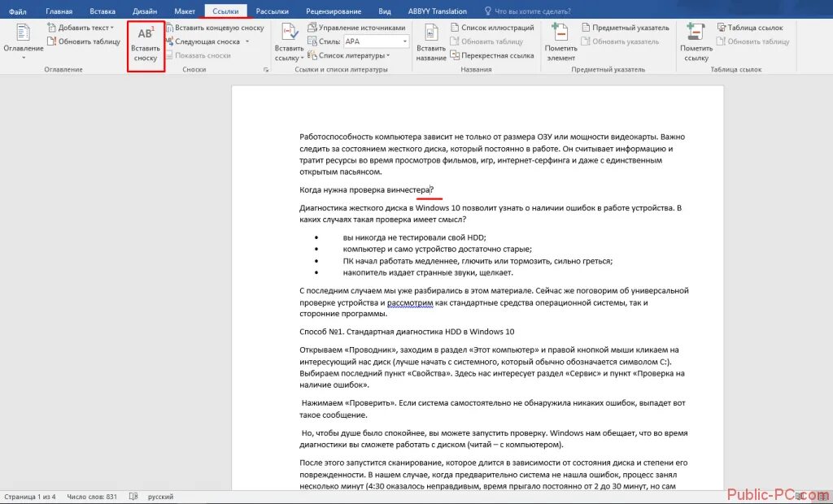This screenshot has width=833, height=504.
Task: Click Обновить таблицу in Таблица ссылок group
Action: click(752, 41)
